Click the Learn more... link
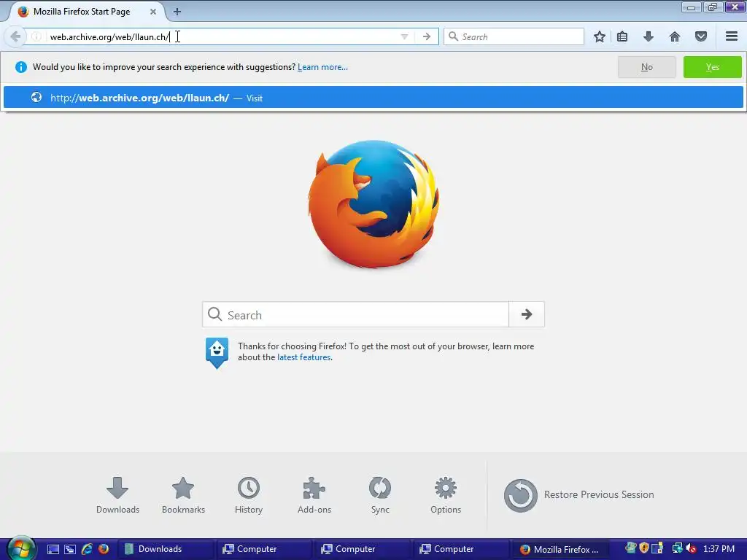Image resolution: width=747 pixels, height=560 pixels. pyautogui.click(x=322, y=67)
